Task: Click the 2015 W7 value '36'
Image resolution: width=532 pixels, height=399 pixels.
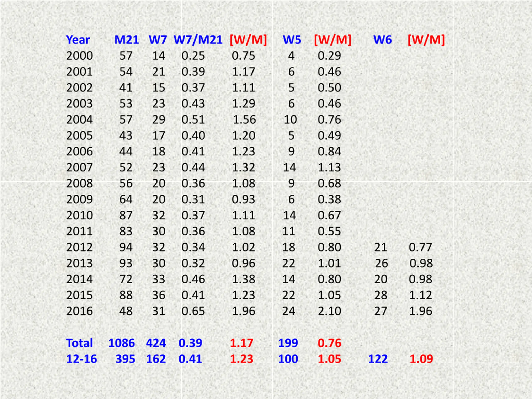Action: click(159, 295)
